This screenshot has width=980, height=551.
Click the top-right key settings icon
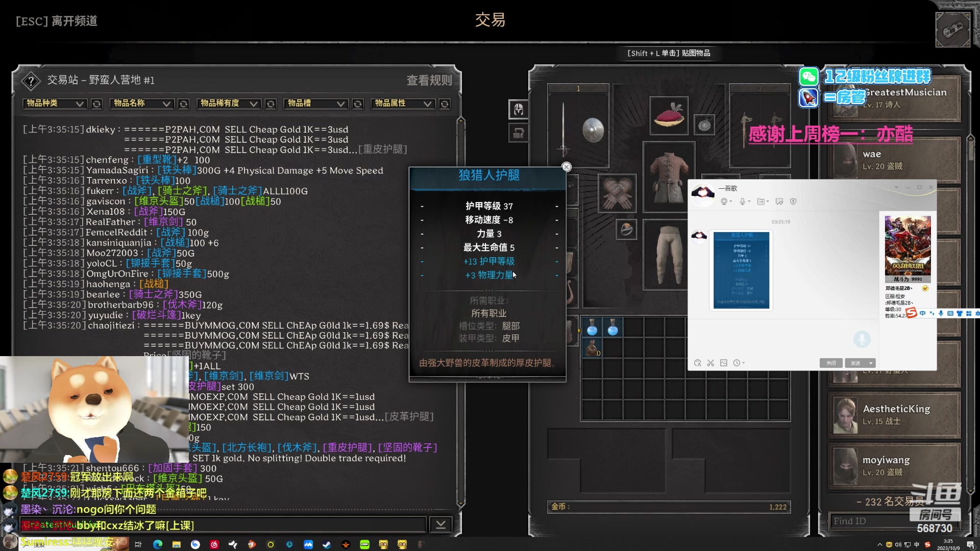click(952, 30)
